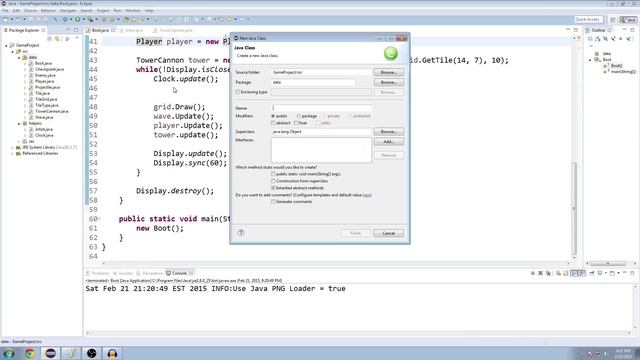Image resolution: width=640 pixels, height=360 pixels.
Task: Collapse the GameProject tree node
Action: 7,45
